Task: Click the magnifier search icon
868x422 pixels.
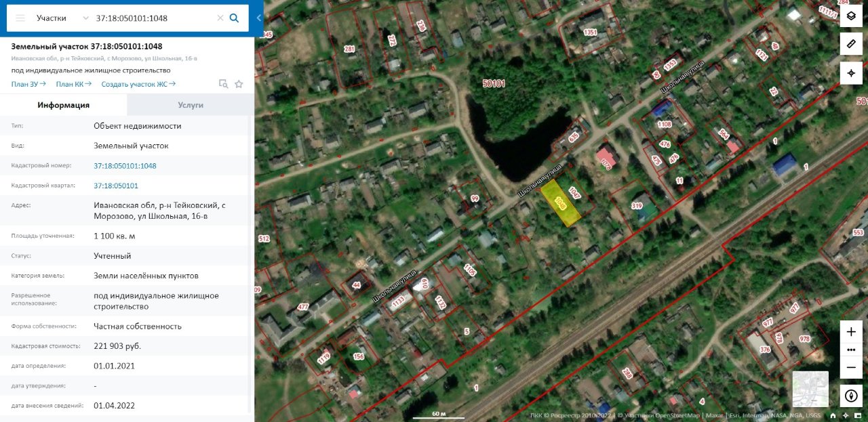Action: click(x=235, y=18)
